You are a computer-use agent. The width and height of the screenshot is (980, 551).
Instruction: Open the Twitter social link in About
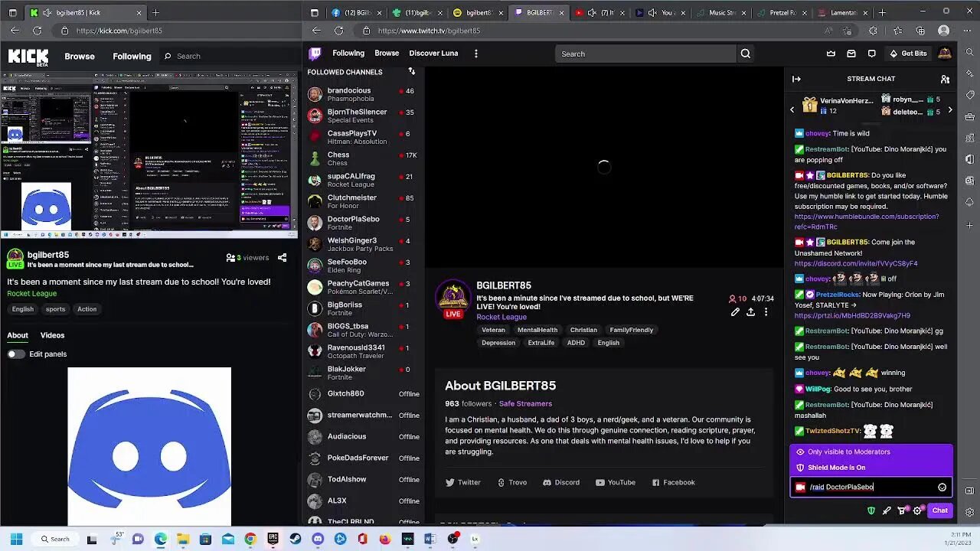(x=463, y=483)
